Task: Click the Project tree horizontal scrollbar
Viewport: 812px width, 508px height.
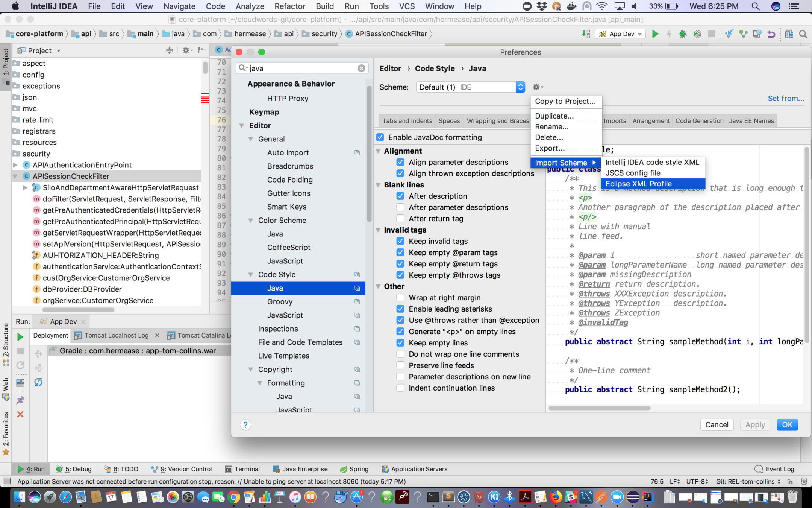Action: point(78,310)
